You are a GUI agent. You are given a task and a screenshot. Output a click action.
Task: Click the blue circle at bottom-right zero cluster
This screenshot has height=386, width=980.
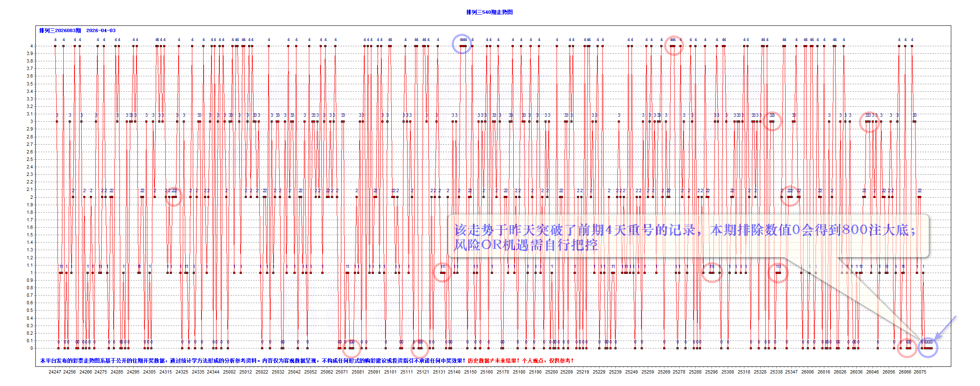coord(928,347)
